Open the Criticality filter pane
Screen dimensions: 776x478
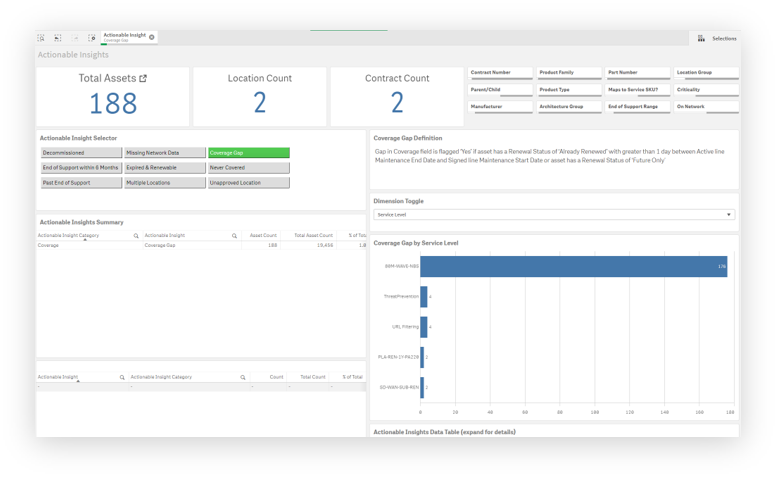coord(706,90)
